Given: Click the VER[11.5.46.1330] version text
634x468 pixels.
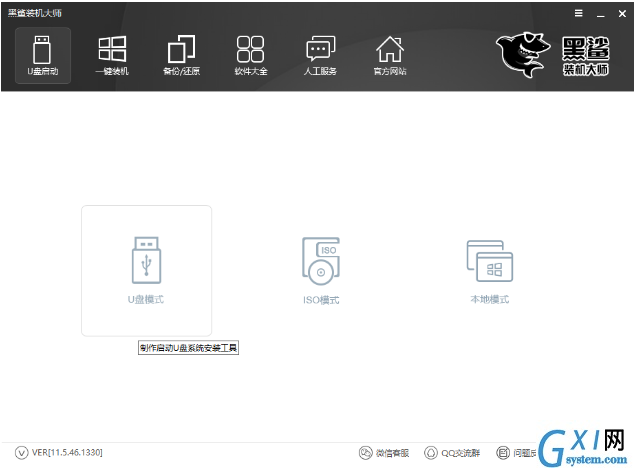Looking at the screenshot, I should [67, 452].
